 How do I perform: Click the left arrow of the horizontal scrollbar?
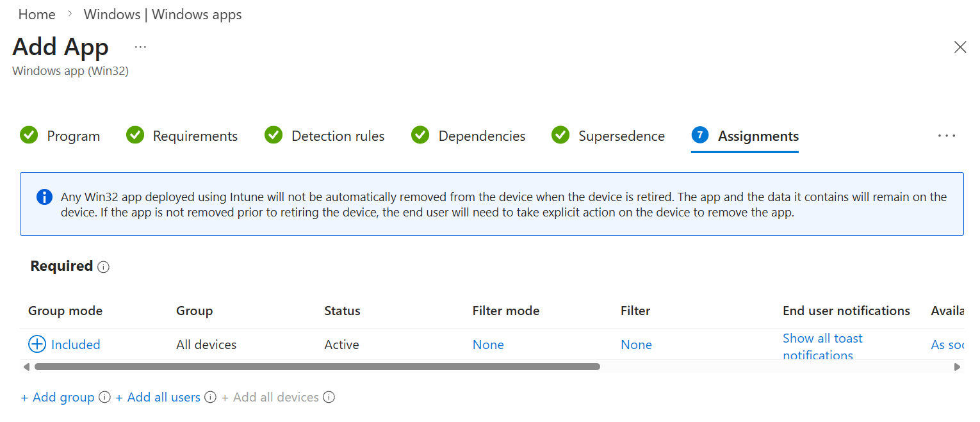pyautogui.click(x=26, y=366)
